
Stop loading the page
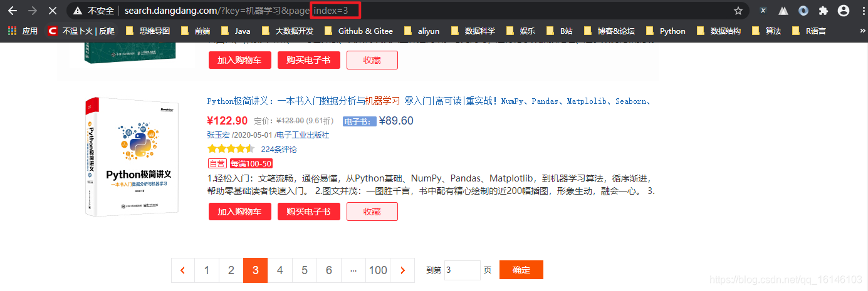tap(53, 11)
